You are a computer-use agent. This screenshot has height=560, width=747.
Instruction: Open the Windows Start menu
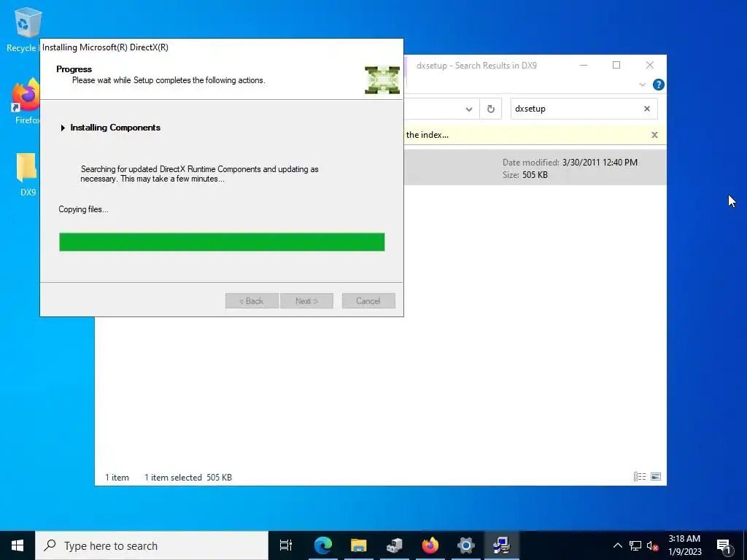pyautogui.click(x=18, y=545)
